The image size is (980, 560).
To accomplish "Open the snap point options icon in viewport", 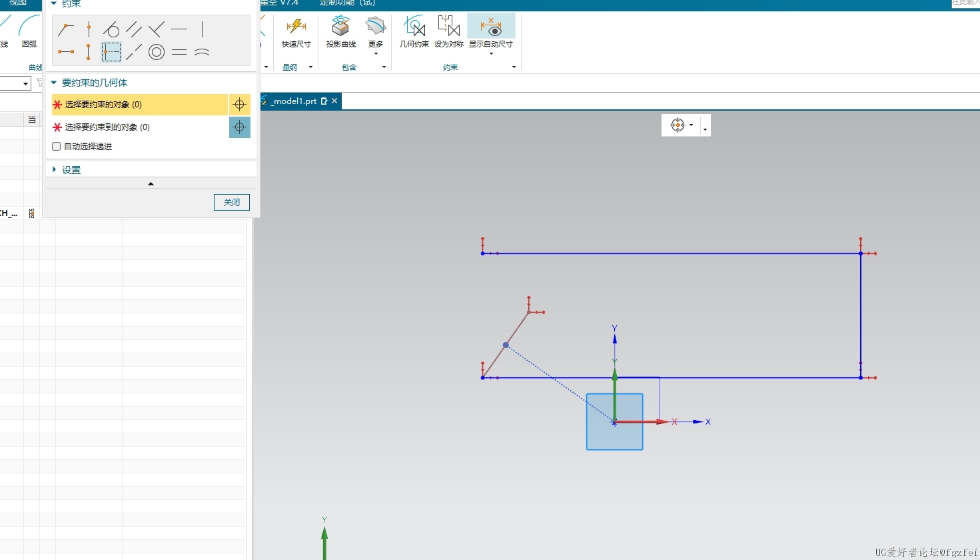I will click(678, 125).
